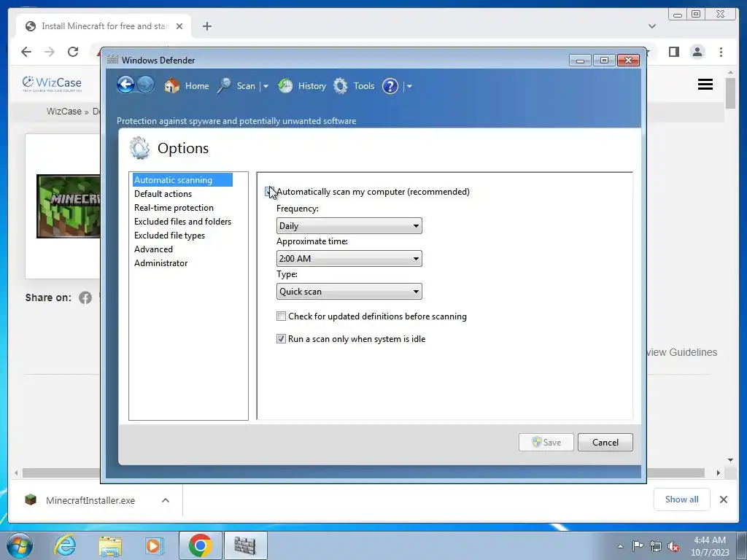Open Tools gear in Windows Defender
The height and width of the screenshot is (560, 747).
pos(354,86)
